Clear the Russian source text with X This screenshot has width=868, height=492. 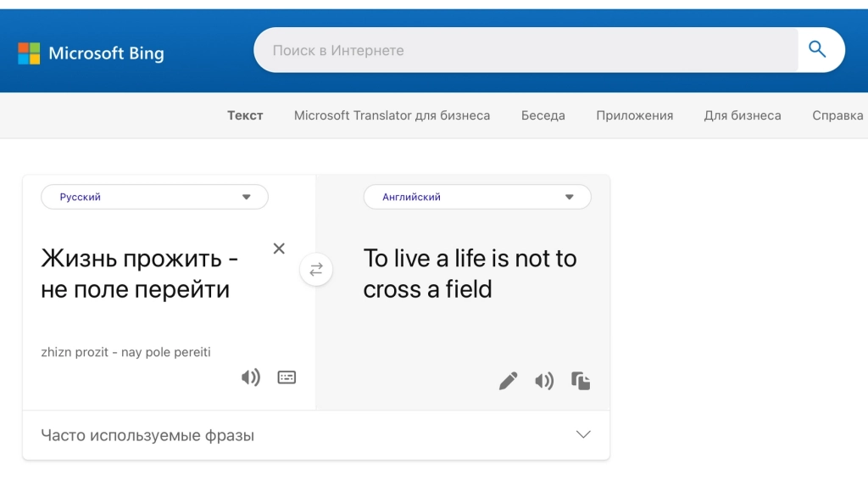tap(279, 249)
